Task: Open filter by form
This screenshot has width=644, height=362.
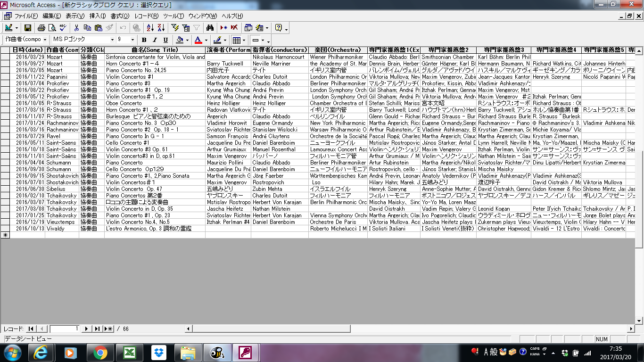Action: click(x=185, y=28)
